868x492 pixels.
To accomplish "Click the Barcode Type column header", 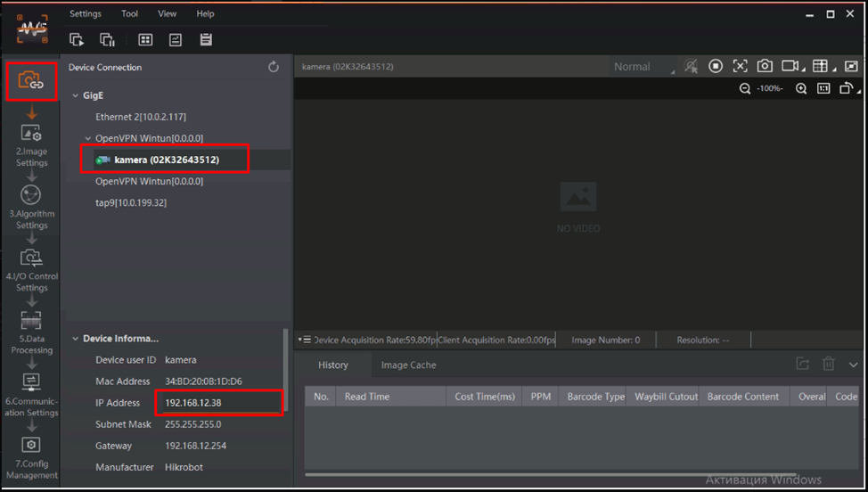I will (x=593, y=397).
